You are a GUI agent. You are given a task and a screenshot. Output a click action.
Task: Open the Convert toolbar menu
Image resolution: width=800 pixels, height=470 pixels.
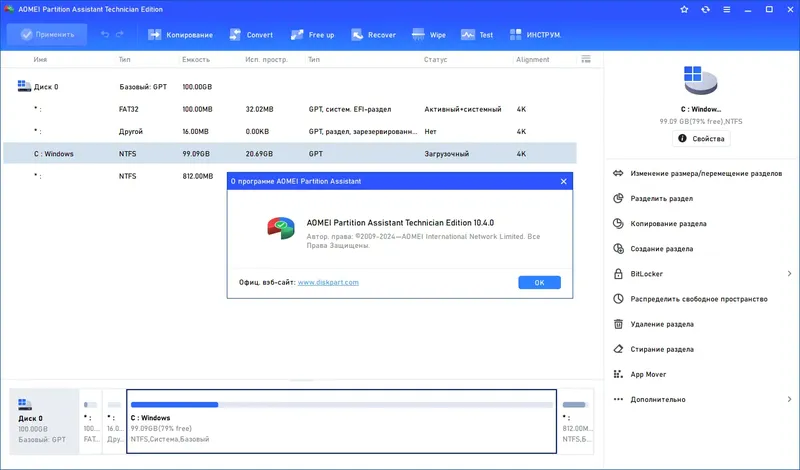click(251, 35)
